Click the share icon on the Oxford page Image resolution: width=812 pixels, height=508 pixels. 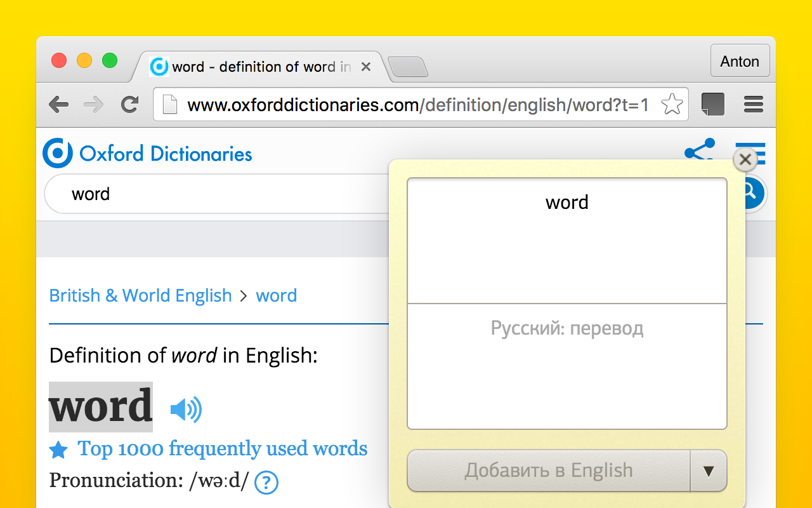[x=699, y=150]
